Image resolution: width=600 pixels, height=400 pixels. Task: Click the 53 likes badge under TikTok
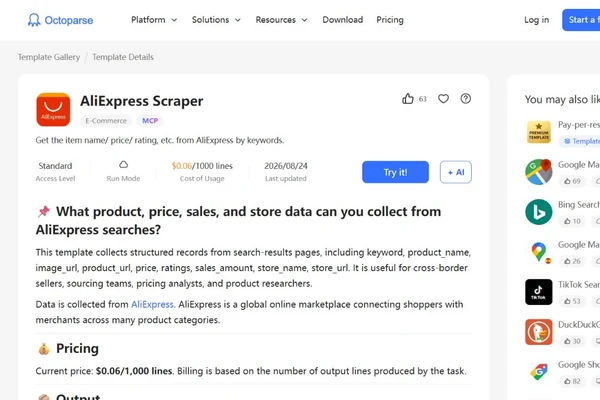coord(572,301)
